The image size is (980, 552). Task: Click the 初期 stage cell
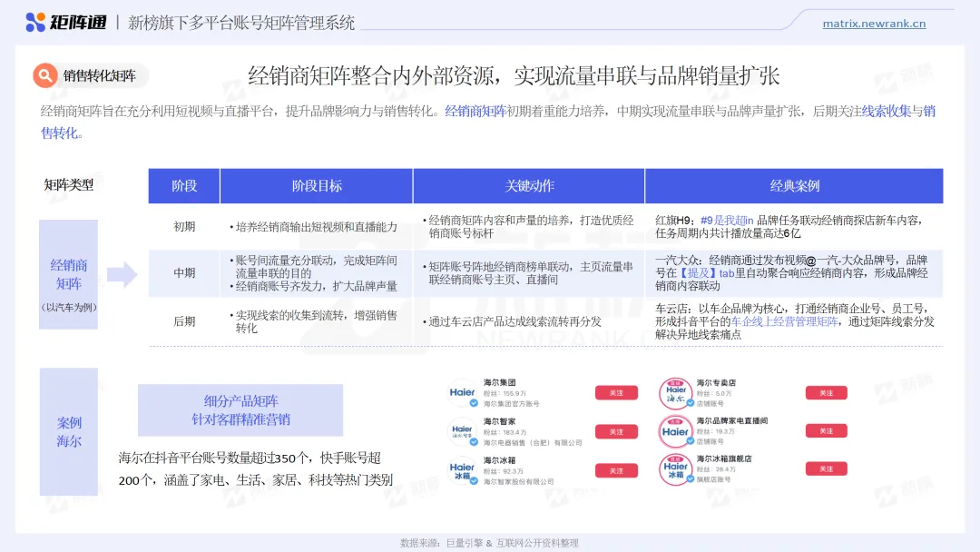point(184,226)
